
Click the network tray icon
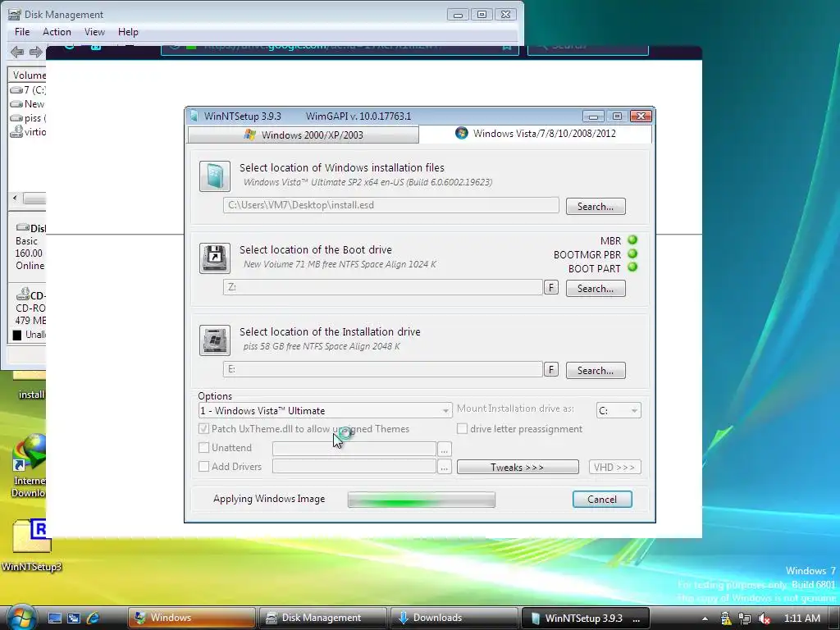click(x=745, y=619)
